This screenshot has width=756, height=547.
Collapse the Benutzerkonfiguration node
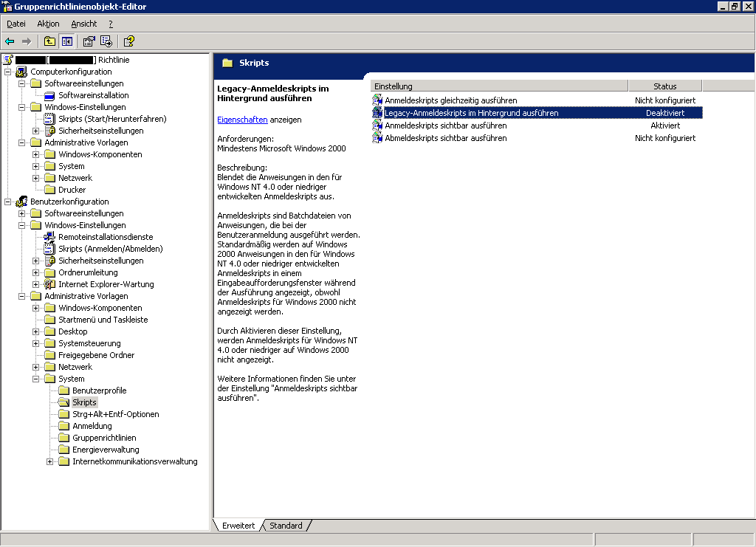[7, 202]
